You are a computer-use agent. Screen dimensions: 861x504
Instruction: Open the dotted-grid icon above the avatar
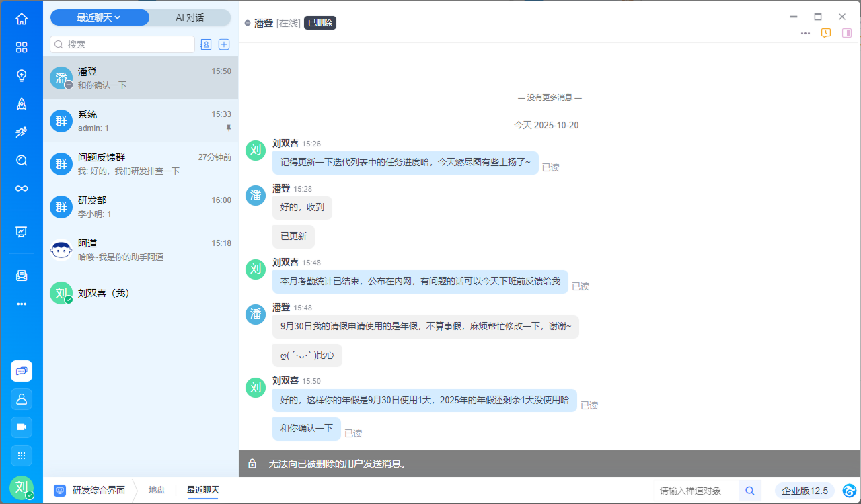pyautogui.click(x=22, y=456)
